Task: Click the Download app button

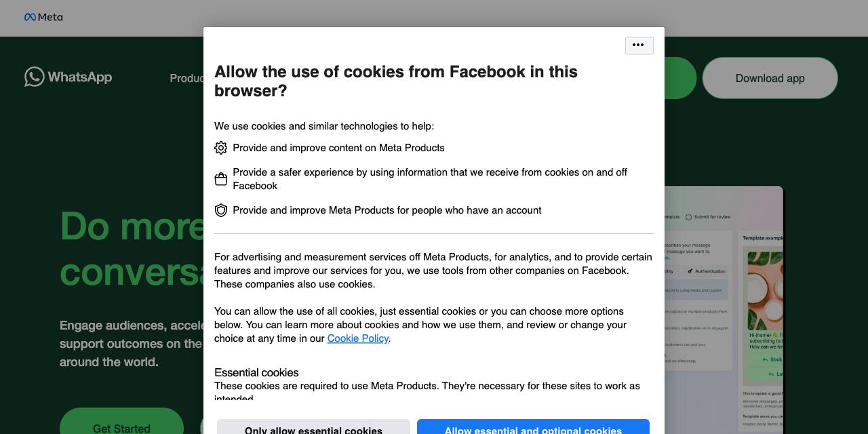Action: [x=770, y=78]
